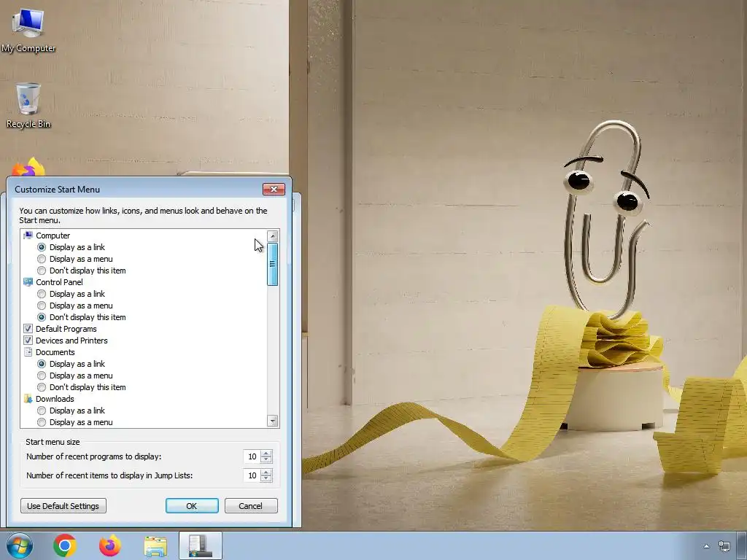The width and height of the screenshot is (747, 560).
Task: Launch Google Chrome from the taskbar
Action: coord(65,545)
